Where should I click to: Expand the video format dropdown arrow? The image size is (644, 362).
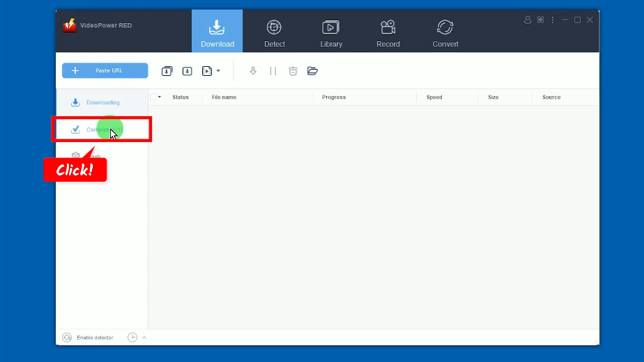[x=219, y=71]
